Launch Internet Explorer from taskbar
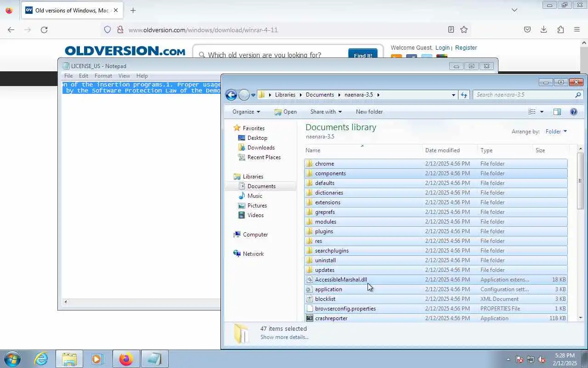Viewport: 588px width, 368px height. 41,359
